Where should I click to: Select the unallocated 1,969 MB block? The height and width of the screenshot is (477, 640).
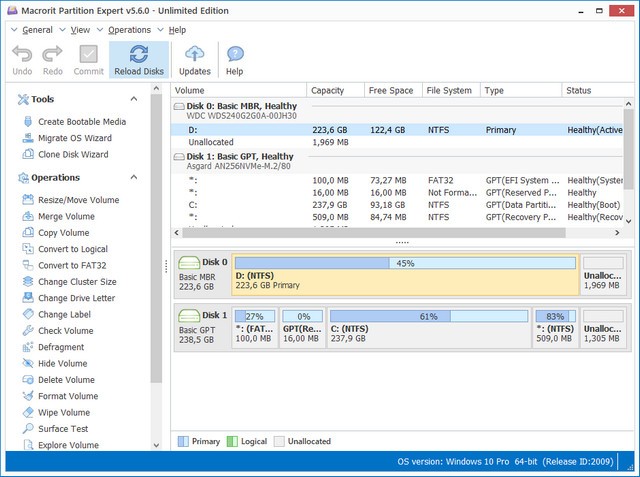(x=604, y=275)
